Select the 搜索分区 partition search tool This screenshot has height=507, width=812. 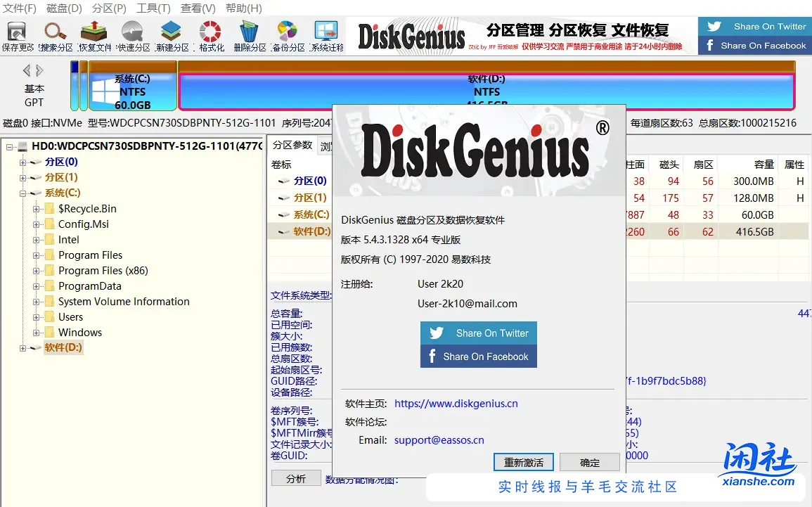click(55, 34)
